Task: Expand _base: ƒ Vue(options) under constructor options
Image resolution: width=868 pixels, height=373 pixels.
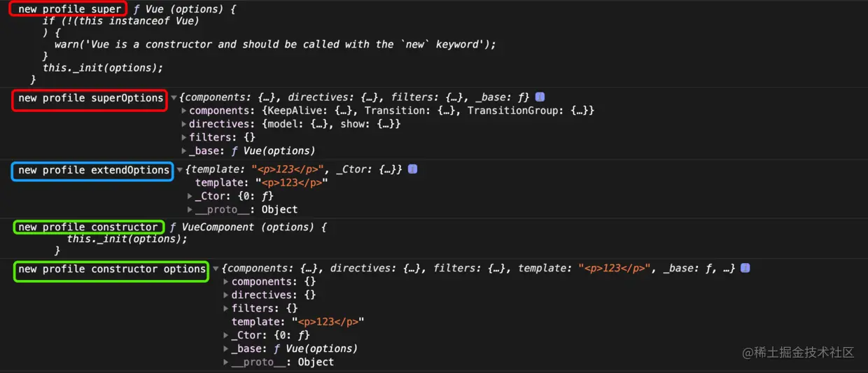Action: (226, 349)
